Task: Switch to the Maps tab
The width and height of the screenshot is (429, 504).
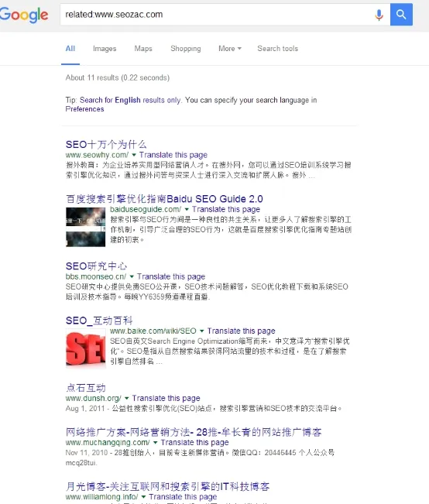Action: click(x=143, y=49)
